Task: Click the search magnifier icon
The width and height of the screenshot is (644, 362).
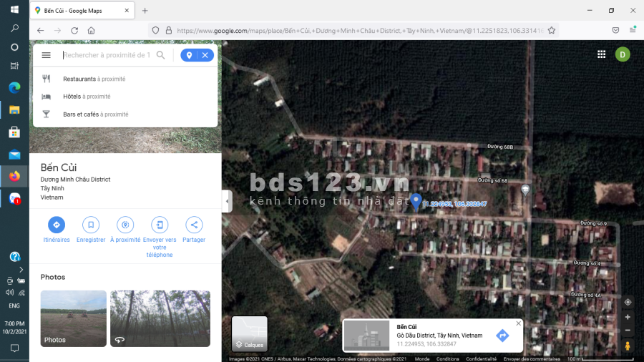Action: [161, 55]
